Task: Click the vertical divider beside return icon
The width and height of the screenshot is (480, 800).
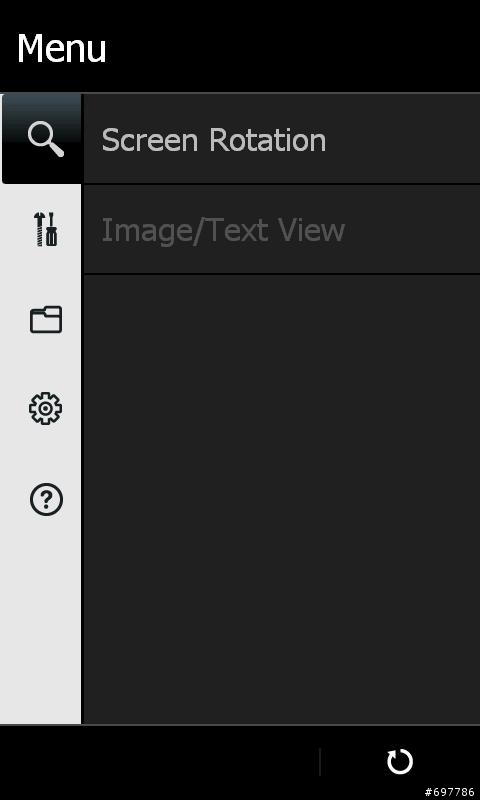Action: coord(320,762)
